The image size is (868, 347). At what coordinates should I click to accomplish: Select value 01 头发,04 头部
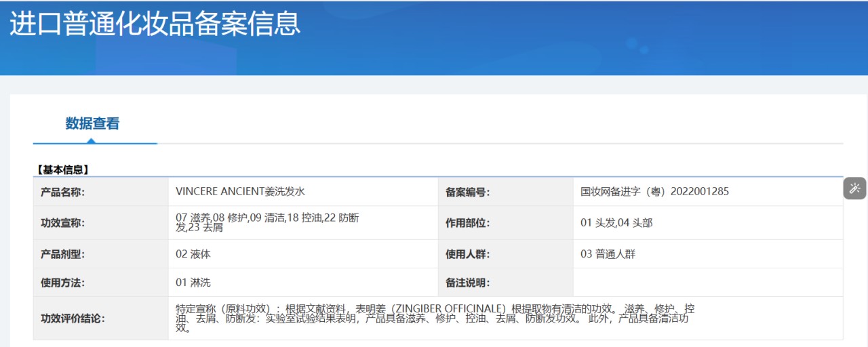tap(616, 222)
